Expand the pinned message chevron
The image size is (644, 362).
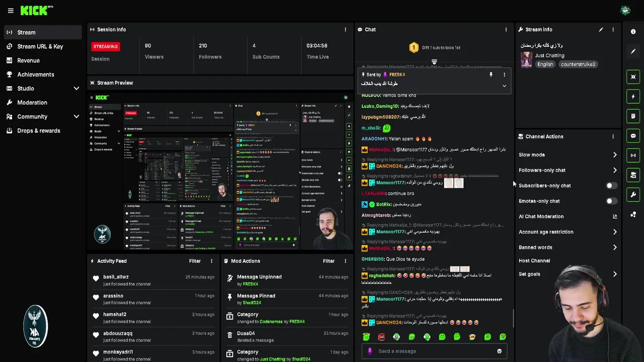click(504, 86)
